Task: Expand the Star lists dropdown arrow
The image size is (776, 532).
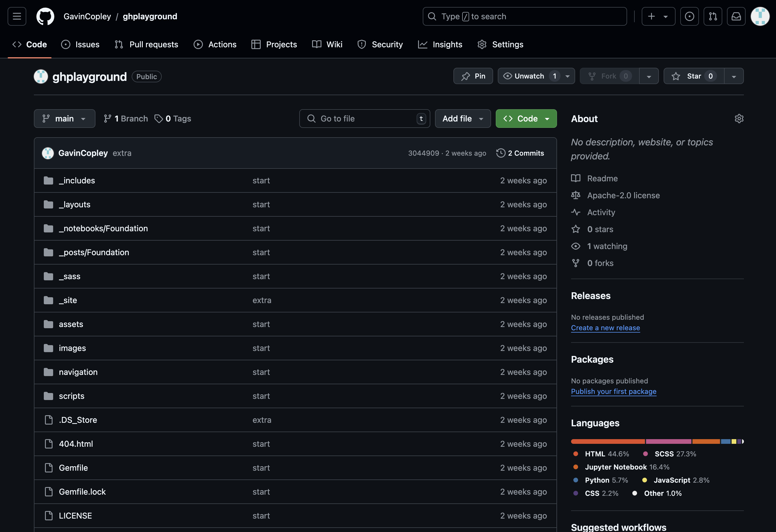Action: point(734,76)
